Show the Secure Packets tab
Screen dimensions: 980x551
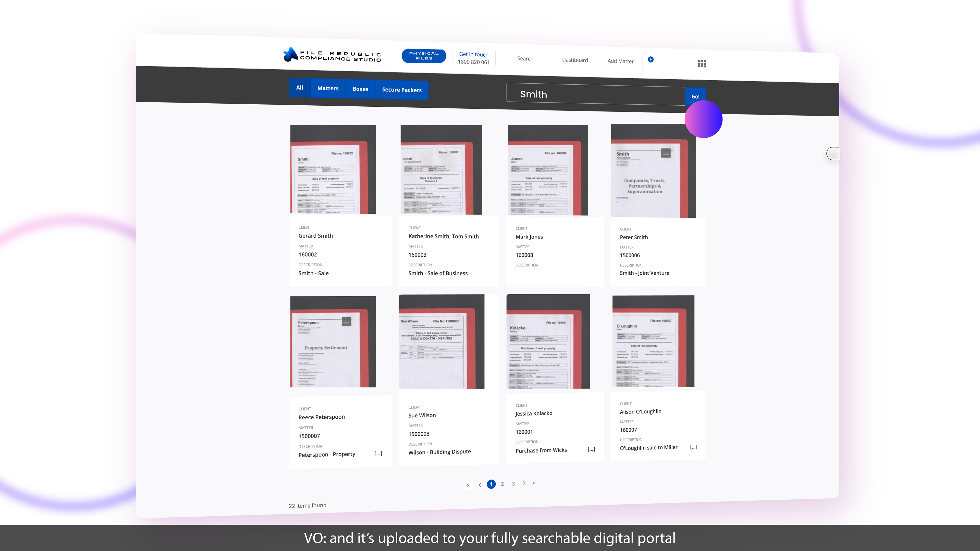click(401, 90)
